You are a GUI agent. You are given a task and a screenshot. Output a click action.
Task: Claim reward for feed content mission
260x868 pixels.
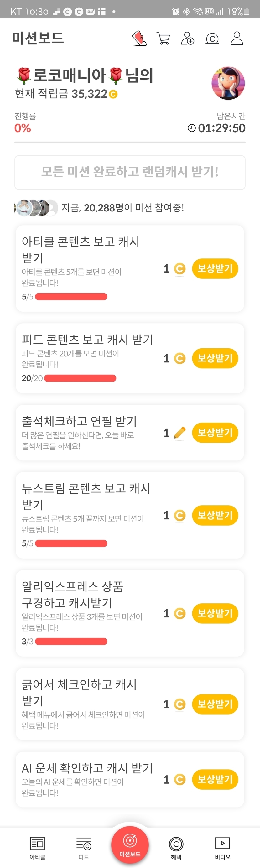pos(215,358)
